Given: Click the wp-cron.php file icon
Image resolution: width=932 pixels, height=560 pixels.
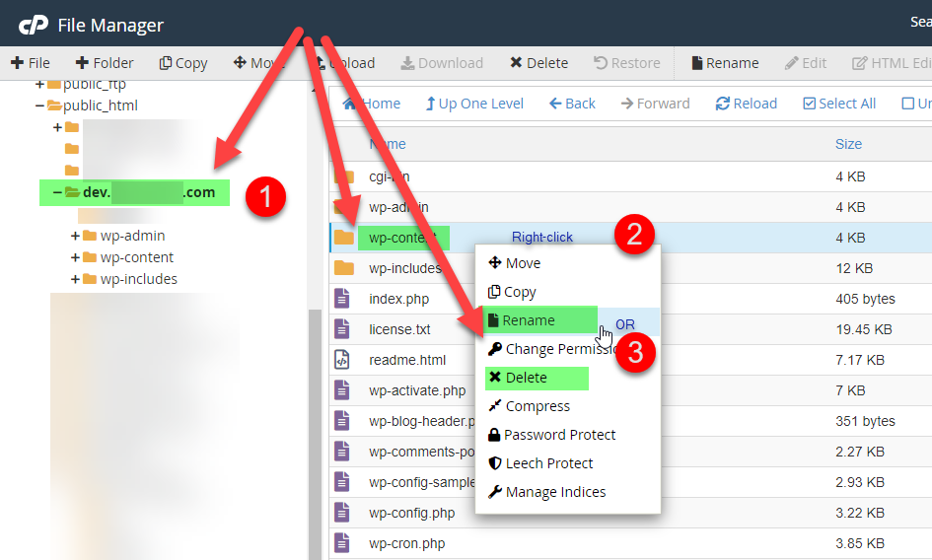Looking at the screenshot, I should [x=342, y=543].
